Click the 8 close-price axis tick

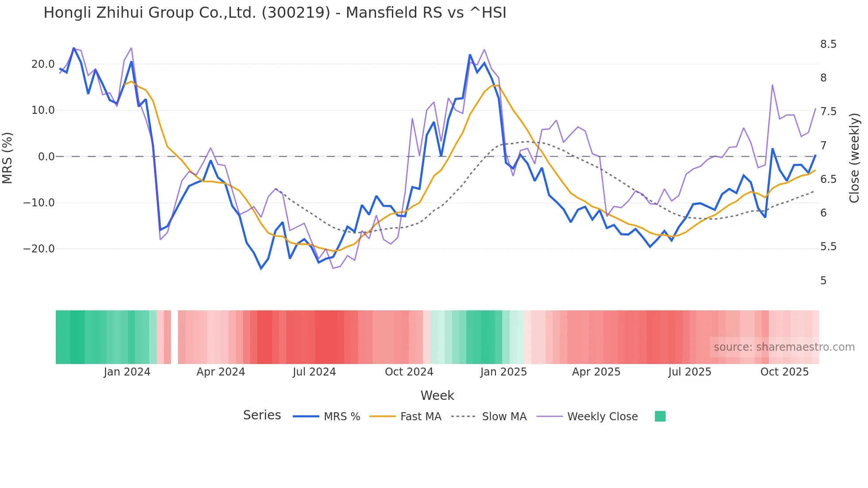823,78
